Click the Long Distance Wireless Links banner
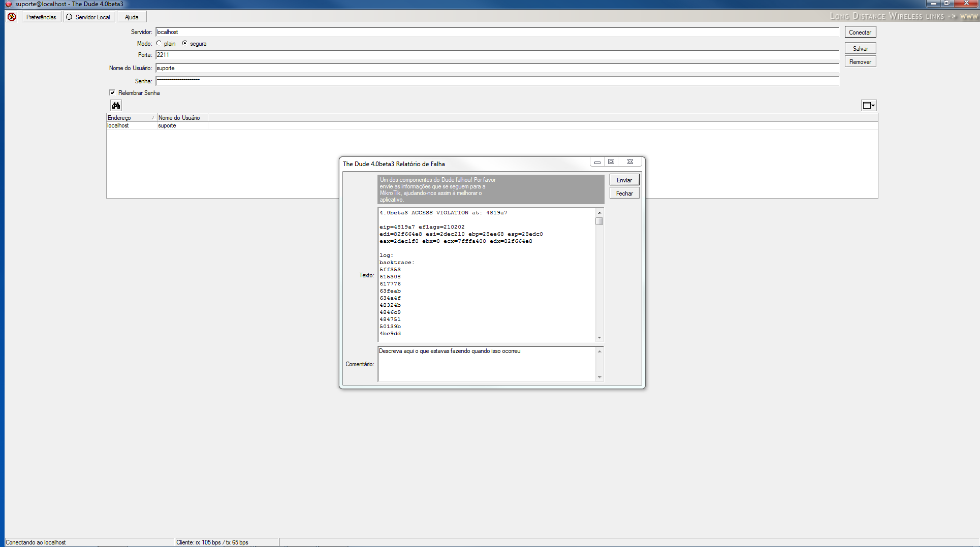This screenshot has height=547, width=980. click(904, 16)
